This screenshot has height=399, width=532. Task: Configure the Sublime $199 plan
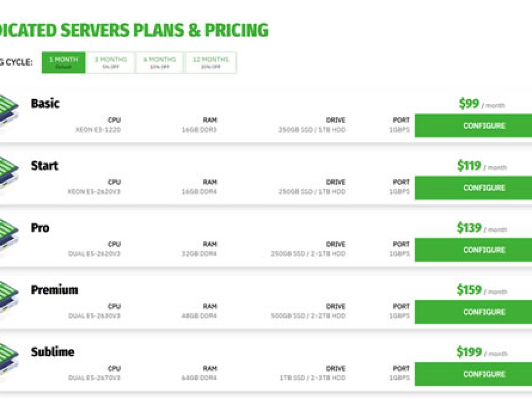tap(473, 374)
